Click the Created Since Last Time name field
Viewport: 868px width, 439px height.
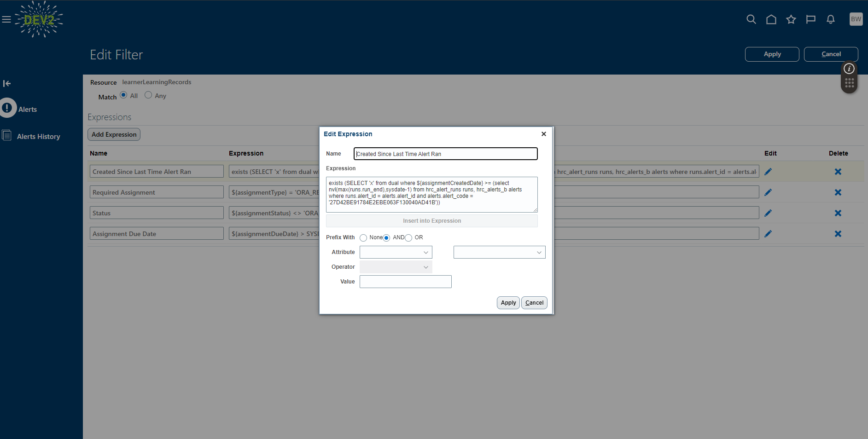157,172
